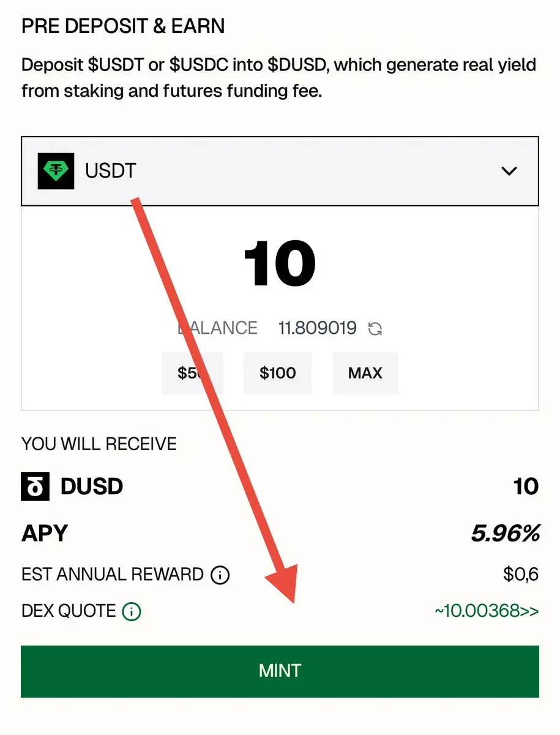Click the DUSD received amount 10

click(526, 487)
